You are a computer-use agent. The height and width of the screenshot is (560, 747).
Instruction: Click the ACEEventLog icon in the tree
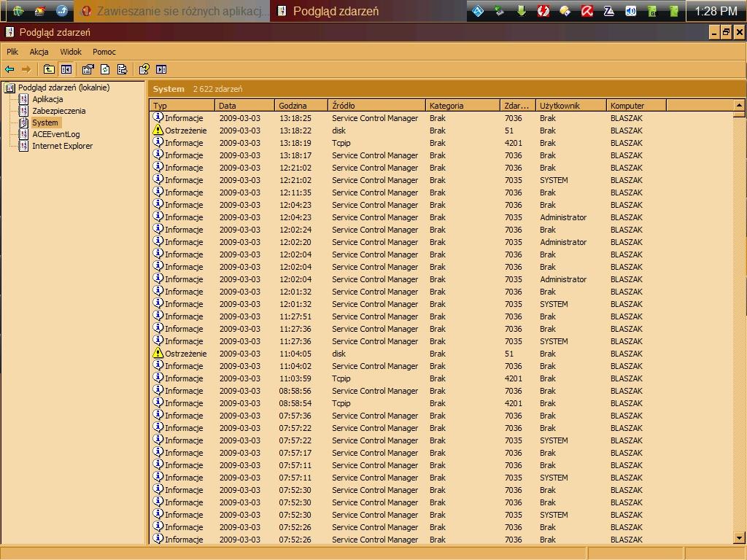pyautogui.click(x=23, y=134)
